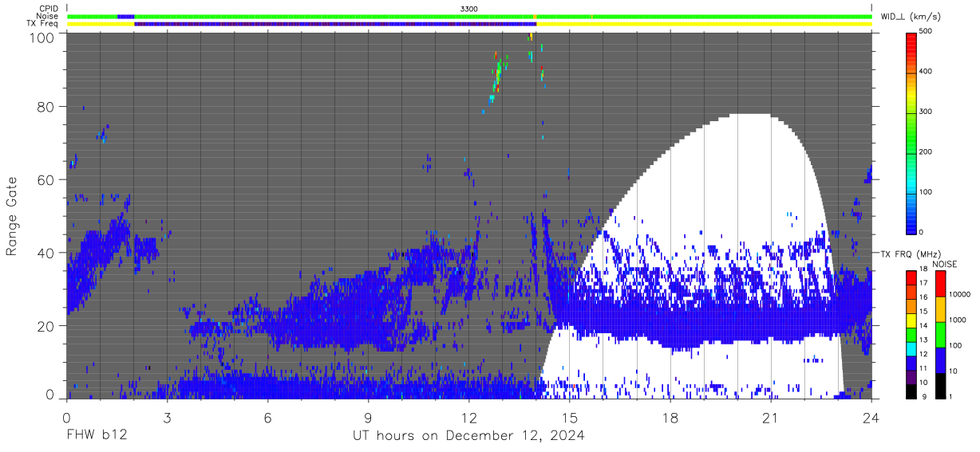Click the 12 hour tick label on time axis

469,418
